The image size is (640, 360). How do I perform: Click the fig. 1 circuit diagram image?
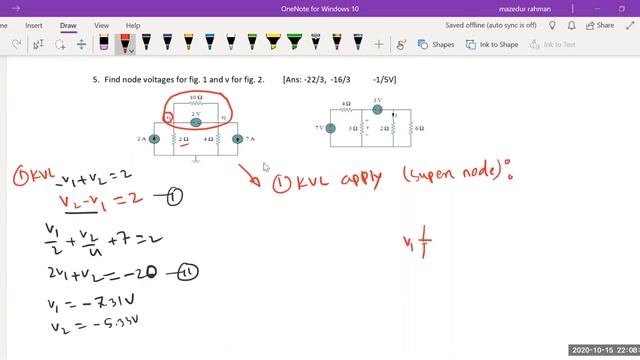coord(196,128)
